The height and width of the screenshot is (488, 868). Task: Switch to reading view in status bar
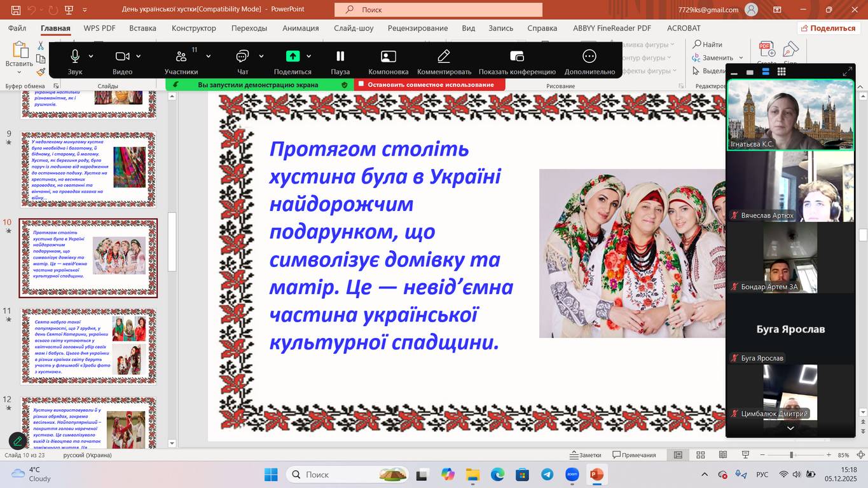click(723, 455)
